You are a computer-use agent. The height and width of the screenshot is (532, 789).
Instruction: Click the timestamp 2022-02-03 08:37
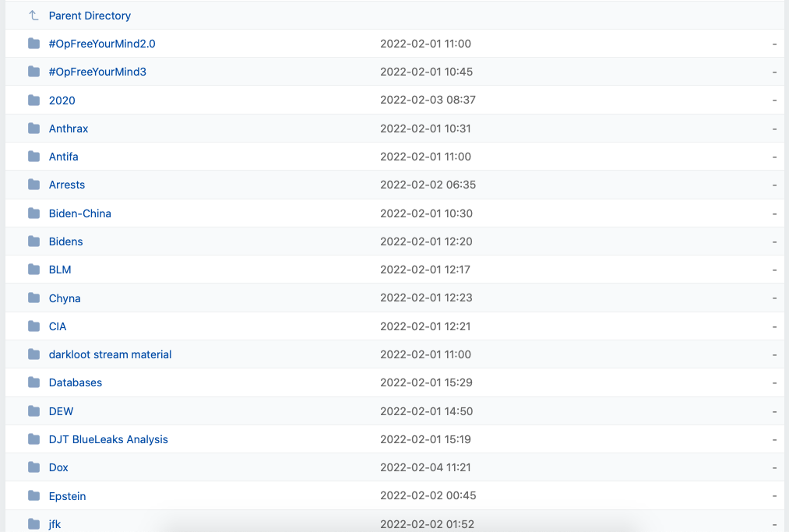pos(428,100)
